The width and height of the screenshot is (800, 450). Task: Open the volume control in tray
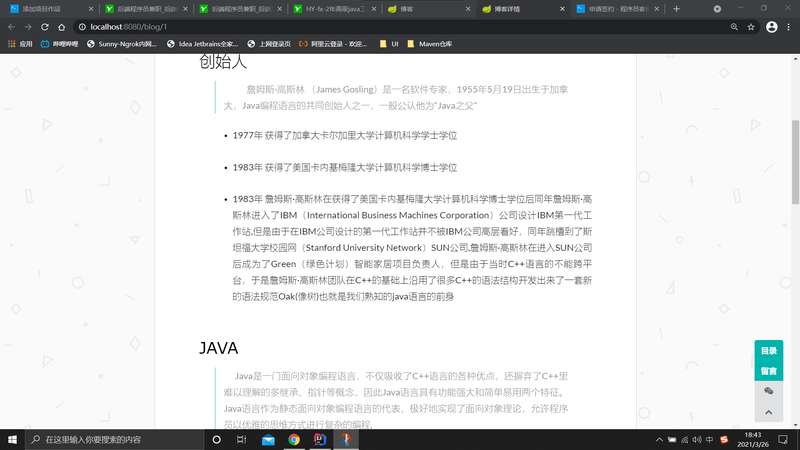click(697, 439)
